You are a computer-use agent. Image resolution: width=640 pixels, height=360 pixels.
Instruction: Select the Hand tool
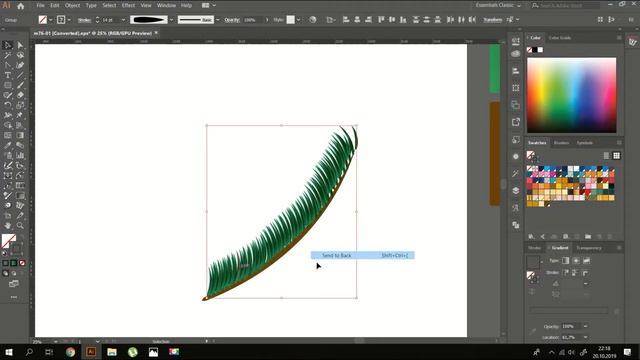[7, 225]
